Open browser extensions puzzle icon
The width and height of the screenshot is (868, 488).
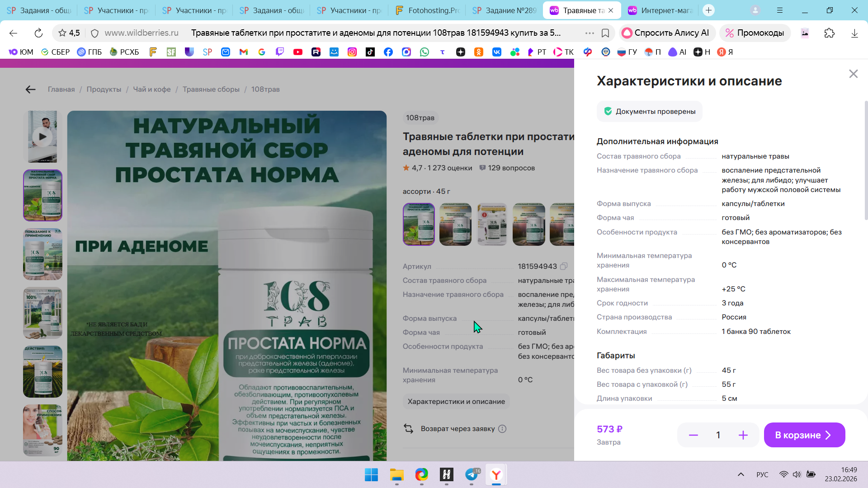pyautogui.click(x=829, y=33)
